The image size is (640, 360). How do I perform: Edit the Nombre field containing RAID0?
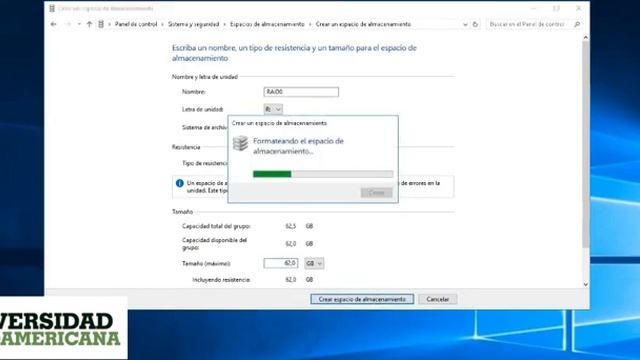[301, 92]
